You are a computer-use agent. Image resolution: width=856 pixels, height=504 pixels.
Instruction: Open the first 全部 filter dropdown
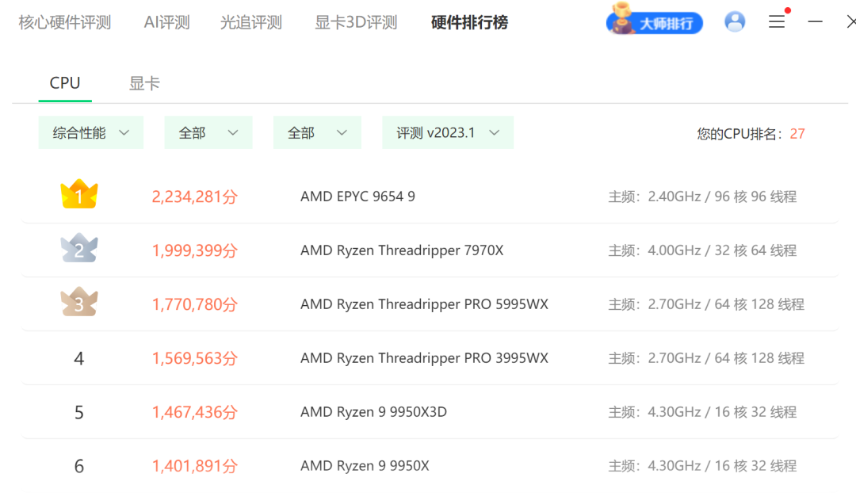(208, 132)
